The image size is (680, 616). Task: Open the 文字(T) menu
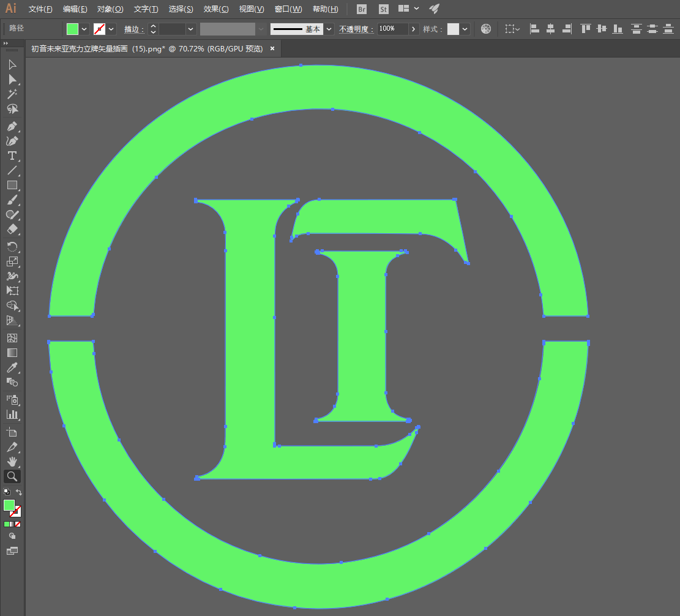click(146, 9)
